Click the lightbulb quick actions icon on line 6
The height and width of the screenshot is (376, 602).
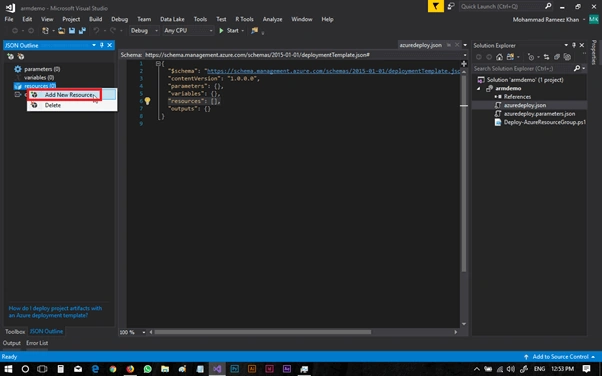[x=147, y=101]
